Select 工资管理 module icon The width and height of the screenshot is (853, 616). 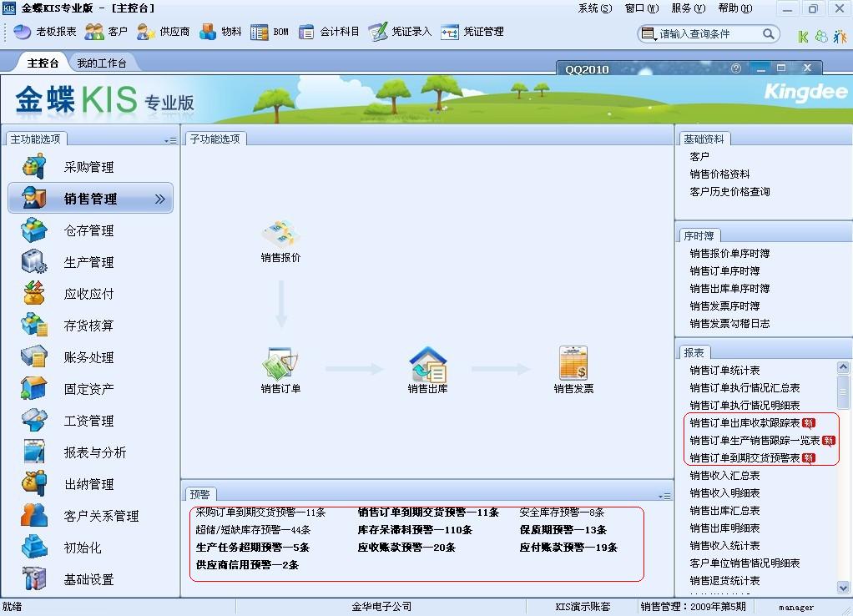click(x=34, y=420)
